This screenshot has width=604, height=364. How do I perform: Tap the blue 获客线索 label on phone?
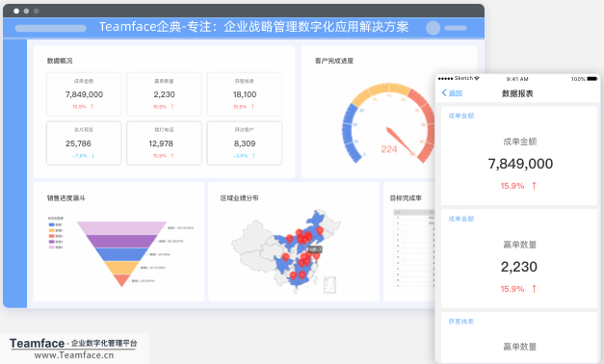pos(461,322)
